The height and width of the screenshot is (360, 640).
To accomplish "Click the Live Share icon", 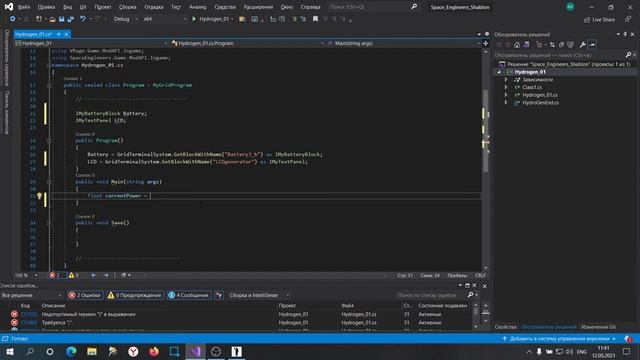I will click(599, 20).
